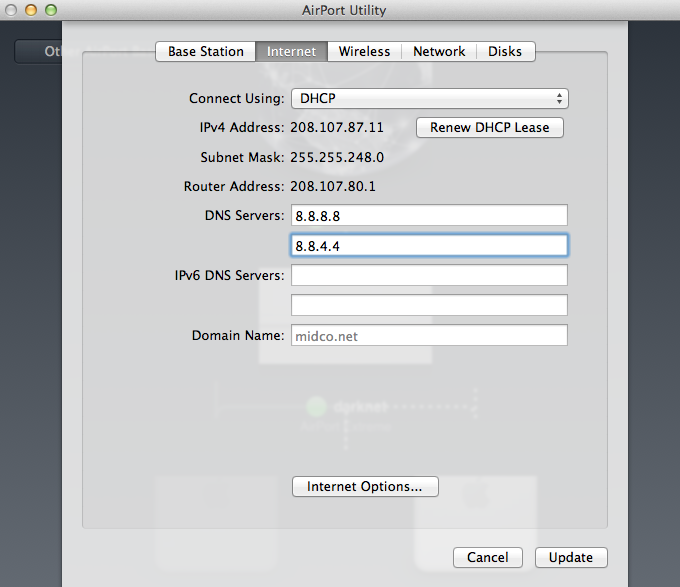
Task: Select the Router Address value 208.107.80.1
Action: point(333,186)
